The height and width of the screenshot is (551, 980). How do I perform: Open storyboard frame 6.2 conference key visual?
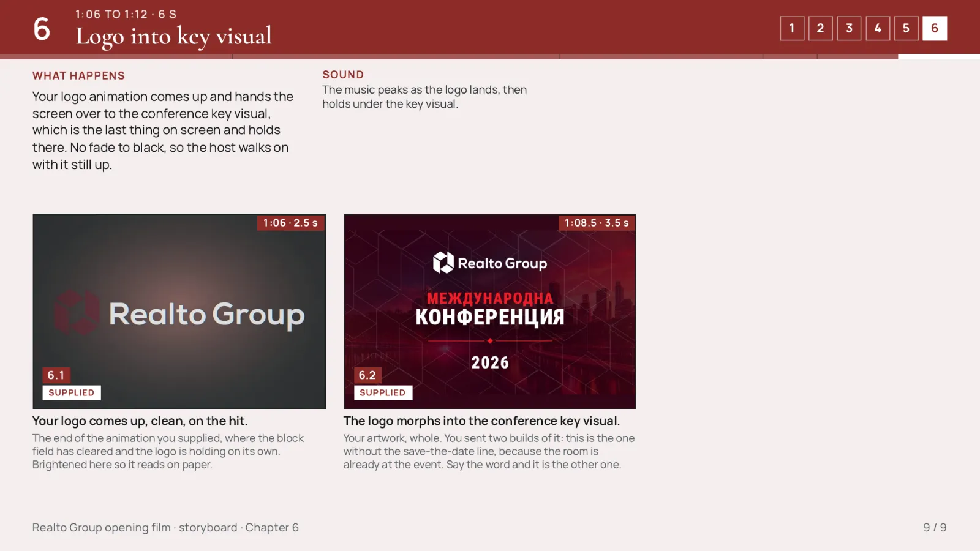[x=490, y=311]
